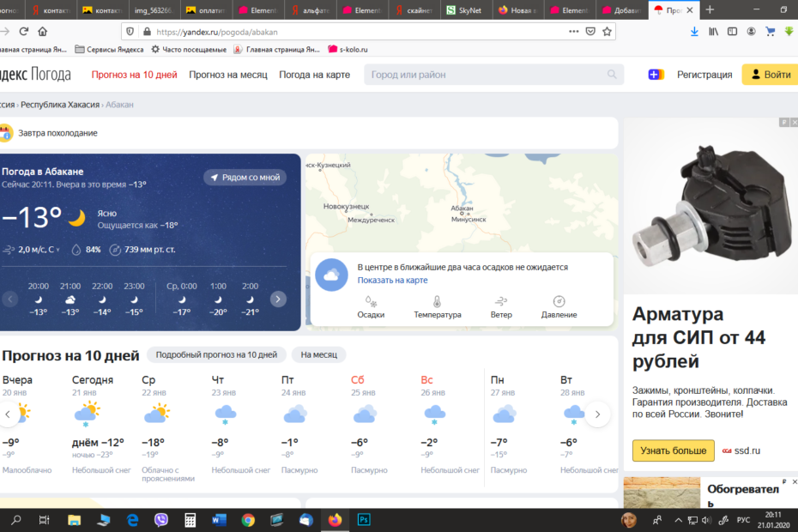Image resolution: width=798 pixels, height=532 pixels.
Task: Switch keyboard language РУС indicator
Action: 743,520
